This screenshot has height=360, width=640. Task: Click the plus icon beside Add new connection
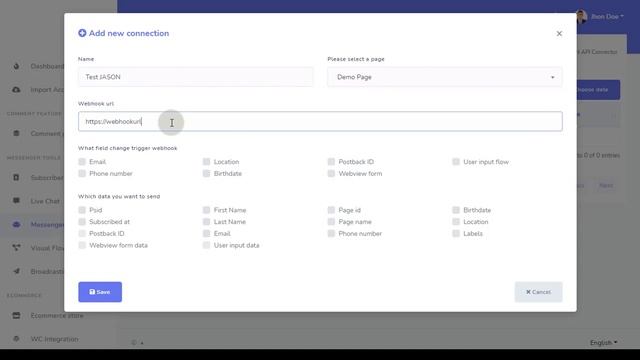[82, 33]
